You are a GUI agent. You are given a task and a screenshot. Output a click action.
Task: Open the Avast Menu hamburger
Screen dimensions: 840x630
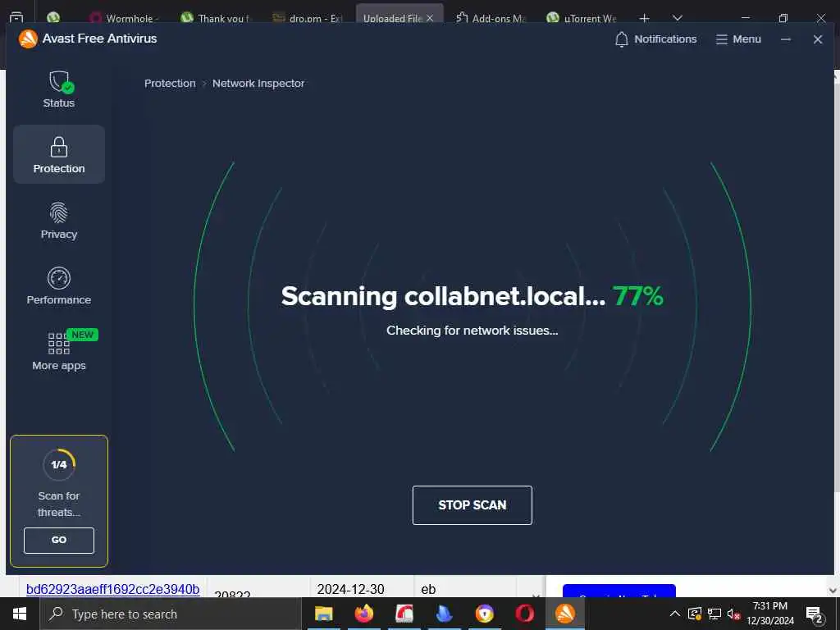[738, 39]
